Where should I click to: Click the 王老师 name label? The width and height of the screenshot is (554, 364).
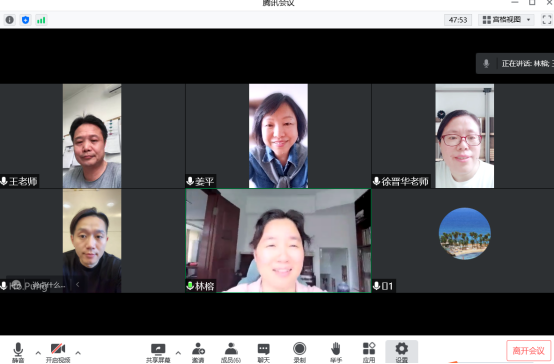23,181
